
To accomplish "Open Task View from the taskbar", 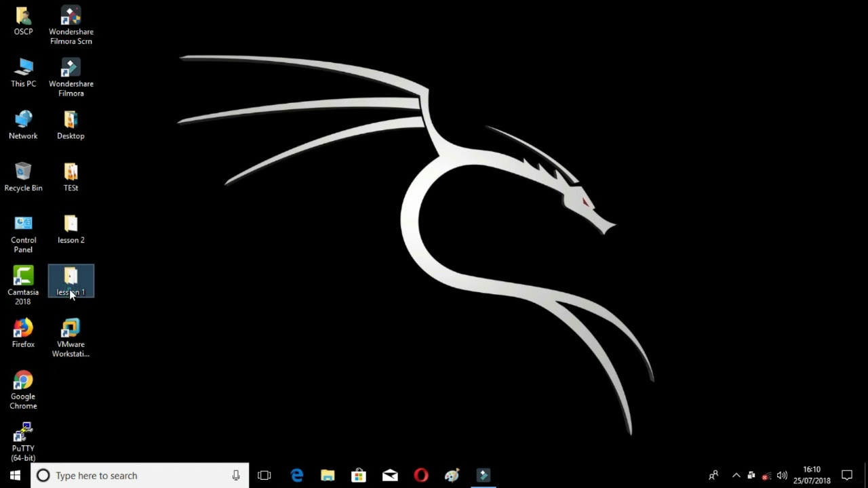I will (x=264, y=475).
